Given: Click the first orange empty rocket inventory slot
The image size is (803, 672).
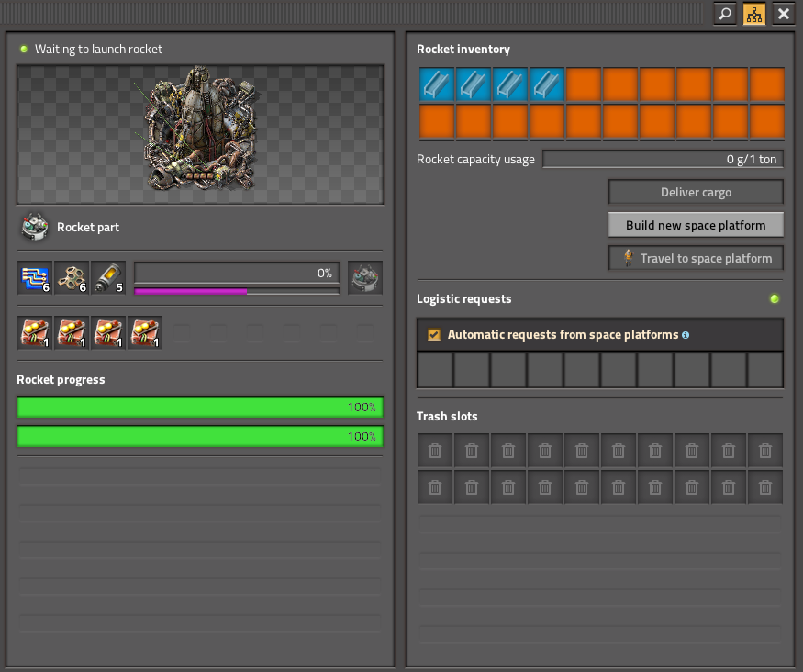Looking at the screenshot, I should pyautogui.click(x=584, y=84).
